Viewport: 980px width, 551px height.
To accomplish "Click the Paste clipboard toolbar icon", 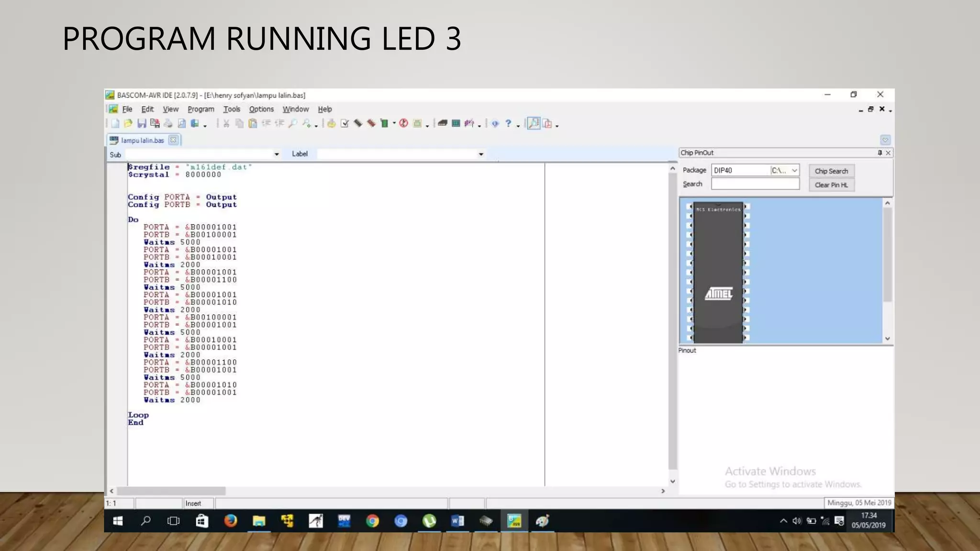I will (253, 123).
